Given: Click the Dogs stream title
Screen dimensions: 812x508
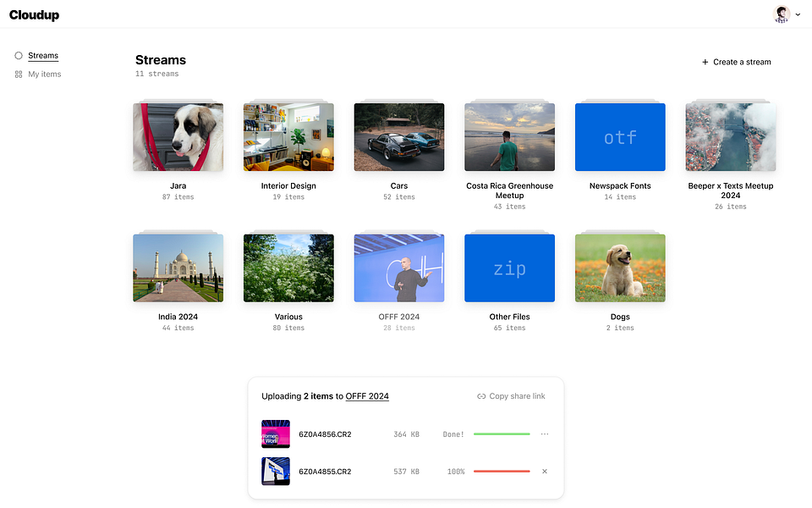Looking at the screenshot, I should pyautogui.click(x=620, y=317).
